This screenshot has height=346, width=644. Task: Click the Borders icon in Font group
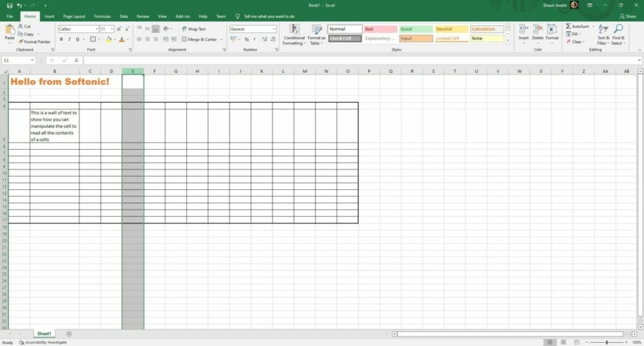click(93, 40)
